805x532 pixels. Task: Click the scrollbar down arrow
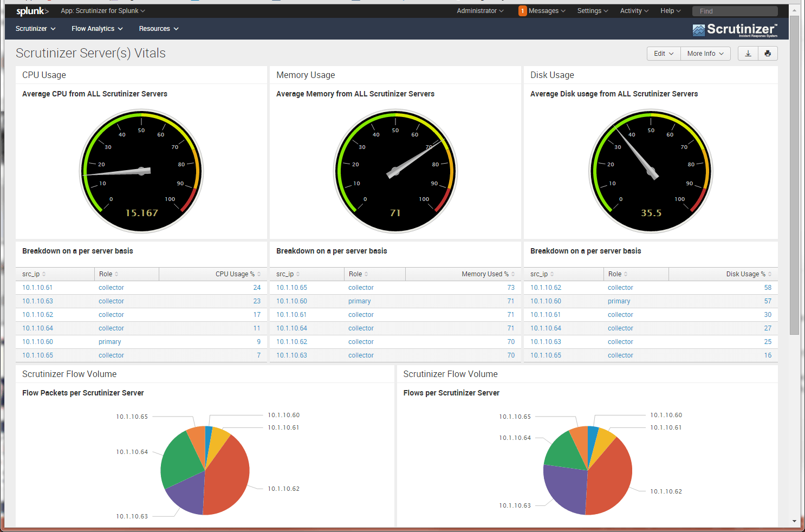coord(794,521)
